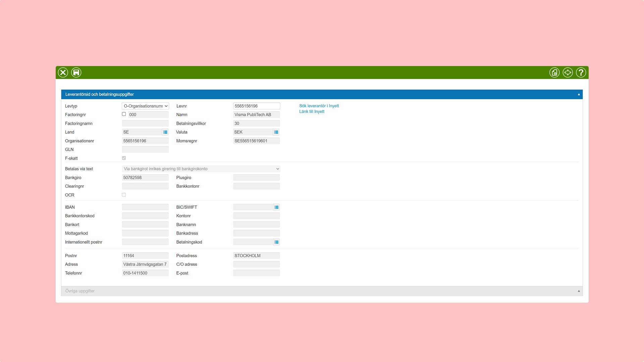Toggle the F-skatt checkbox
Image resolution: width=644 pixels, height=362 pixels.
pyautogui.click(x=124, y=158)
